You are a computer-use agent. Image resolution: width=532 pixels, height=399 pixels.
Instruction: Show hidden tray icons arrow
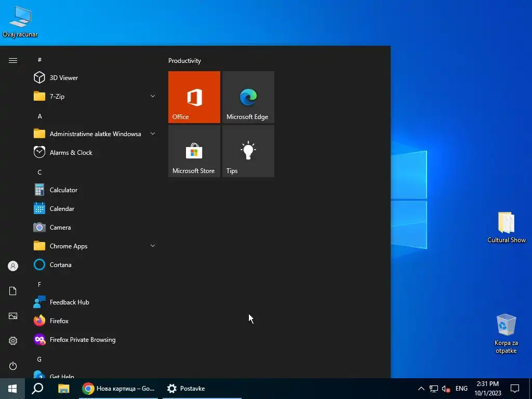point(421,389)
